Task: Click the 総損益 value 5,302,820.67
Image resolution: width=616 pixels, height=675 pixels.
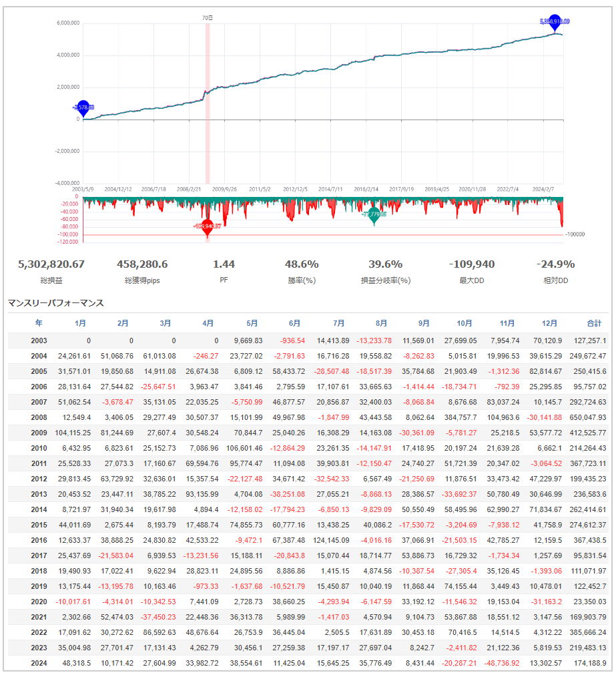Action: pos(51,264)
